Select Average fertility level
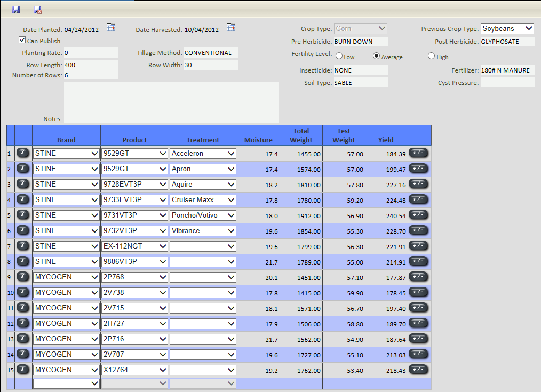The width and height of the screenshot is (541, 392). [x=377, y=56]
